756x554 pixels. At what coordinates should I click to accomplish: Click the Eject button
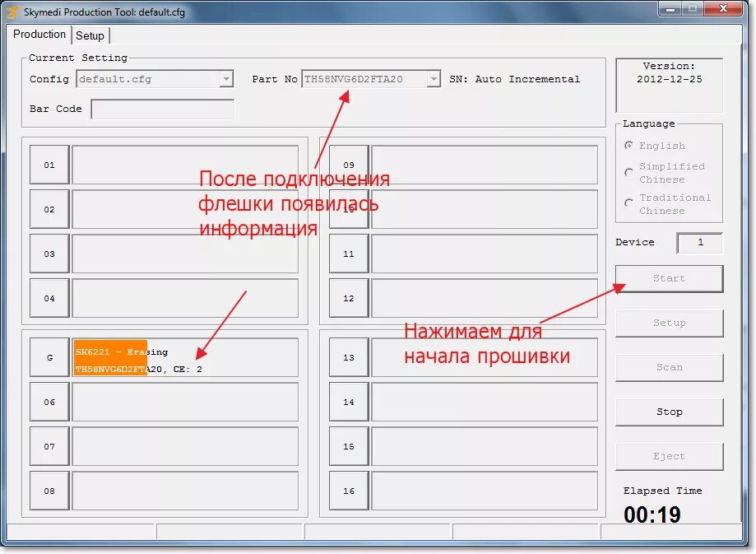670,456
